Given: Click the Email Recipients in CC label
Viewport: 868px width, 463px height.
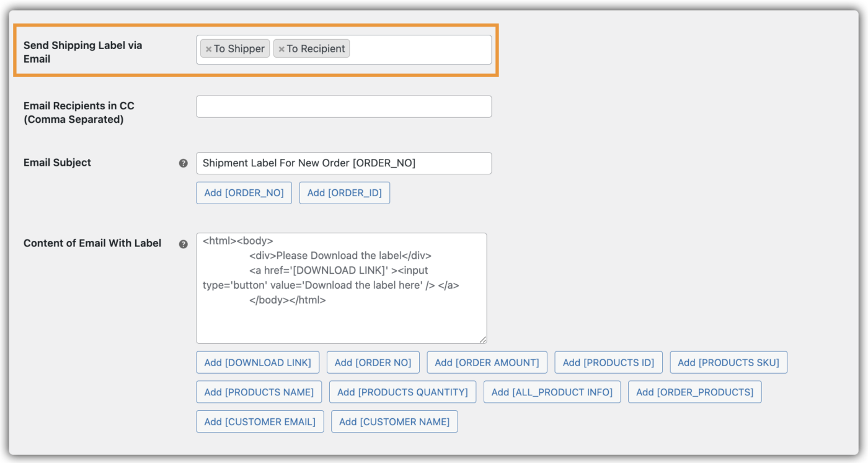Looking at the screenshot, I should coord(79,112).
